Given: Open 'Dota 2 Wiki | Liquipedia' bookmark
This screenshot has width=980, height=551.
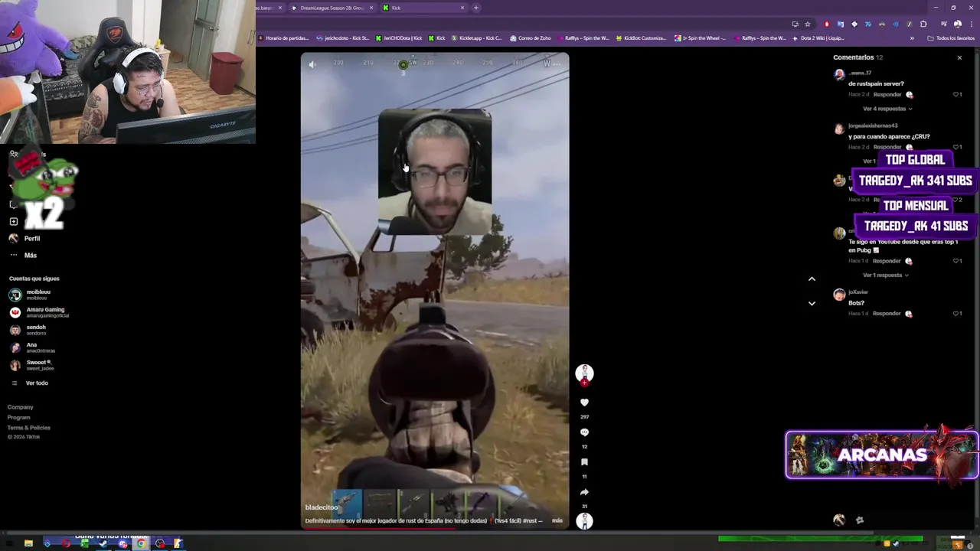Looking at the screenshot, I should 818,38.
